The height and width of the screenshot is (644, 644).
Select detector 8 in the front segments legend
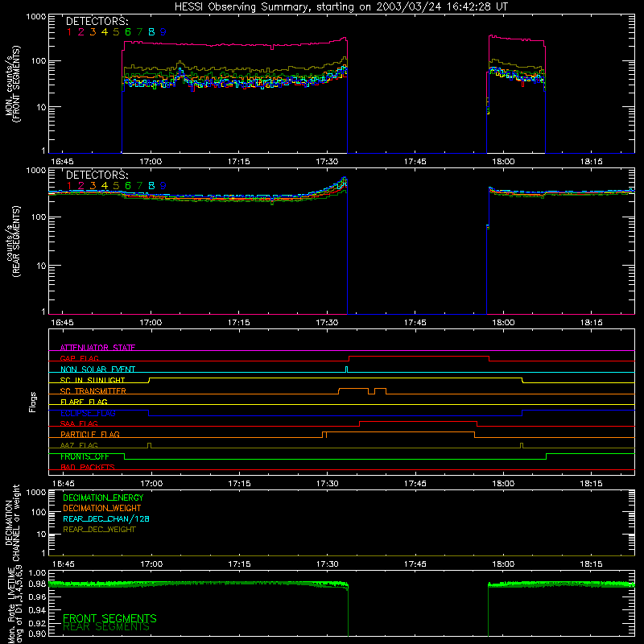coord(151,32)
